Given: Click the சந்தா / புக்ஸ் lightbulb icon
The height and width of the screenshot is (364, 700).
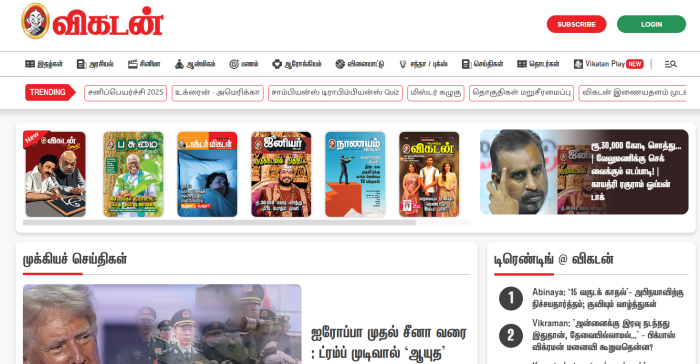Looking at the screenshot, I should 403,64.
